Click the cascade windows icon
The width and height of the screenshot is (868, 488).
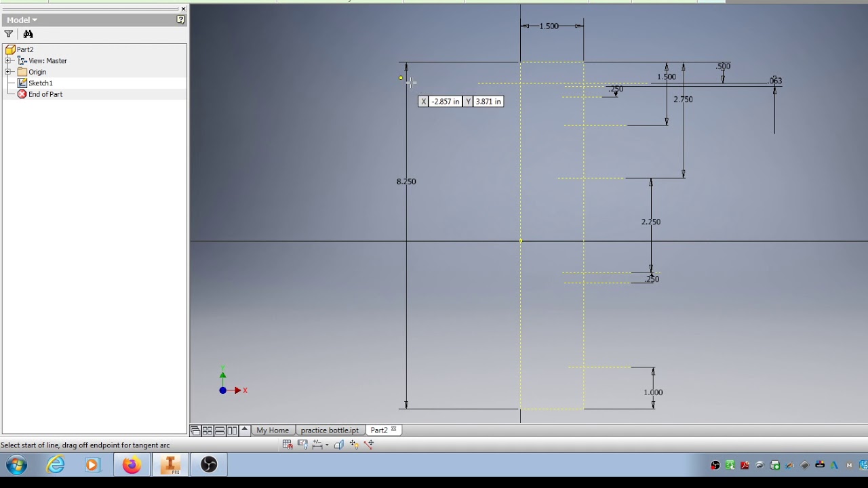click(195, 430)
